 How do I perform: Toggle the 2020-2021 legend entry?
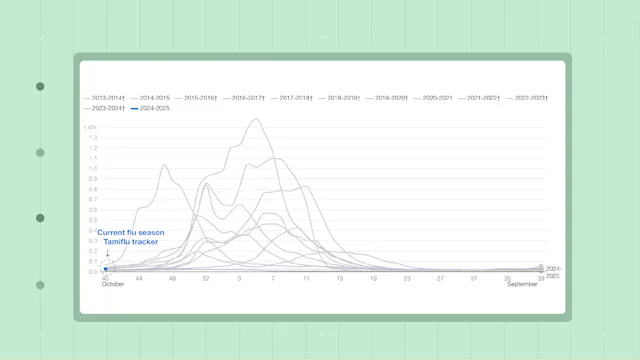click(433, 98)
